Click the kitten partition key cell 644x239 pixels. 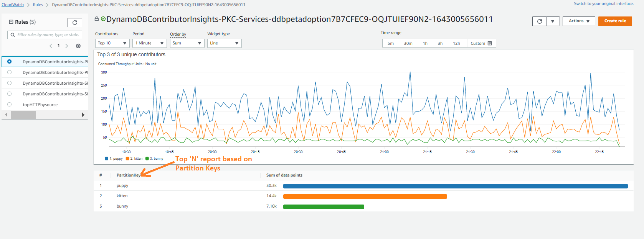click(122, 196)
